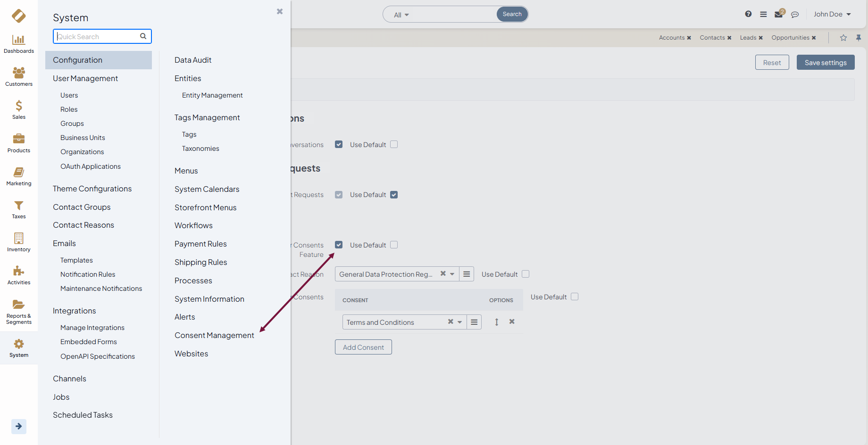The image size is (868, 445).
Task: Click the help question mark icon
Action: 748,14
